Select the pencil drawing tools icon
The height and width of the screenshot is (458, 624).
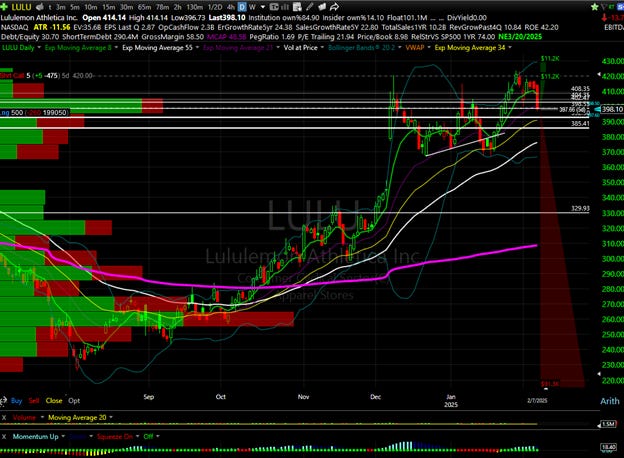(310, 7)
